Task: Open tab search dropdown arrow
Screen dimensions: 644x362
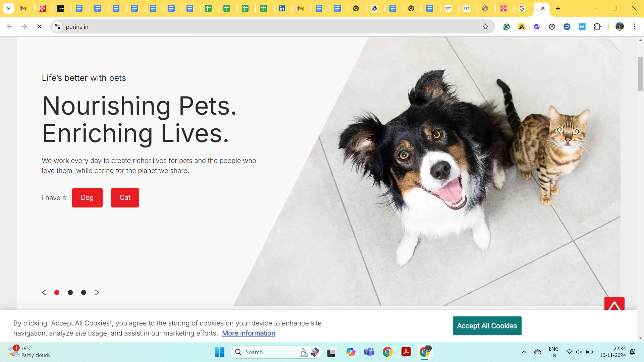Action: [8, 8]
